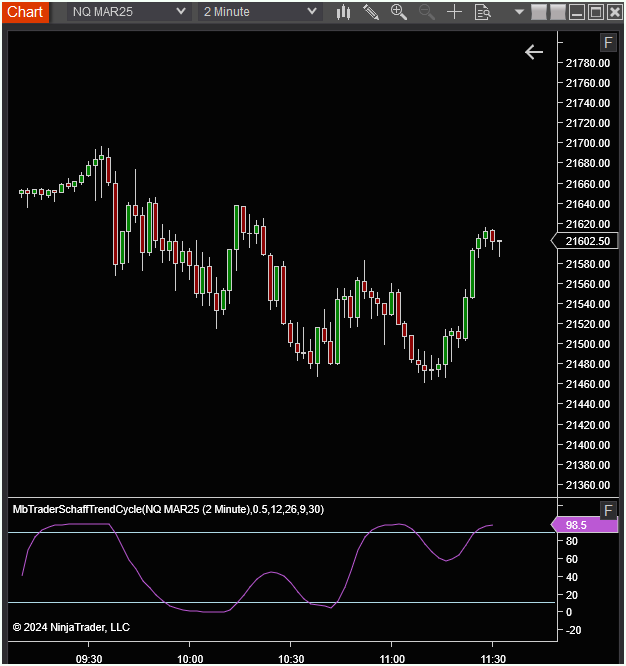The image size is (626, 666).
Task: Click the 80 level on indicator axis
Action: 572,541
